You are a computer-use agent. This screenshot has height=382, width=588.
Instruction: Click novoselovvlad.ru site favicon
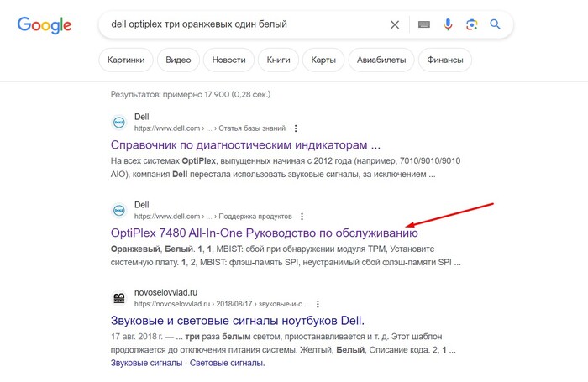point(119,298)
